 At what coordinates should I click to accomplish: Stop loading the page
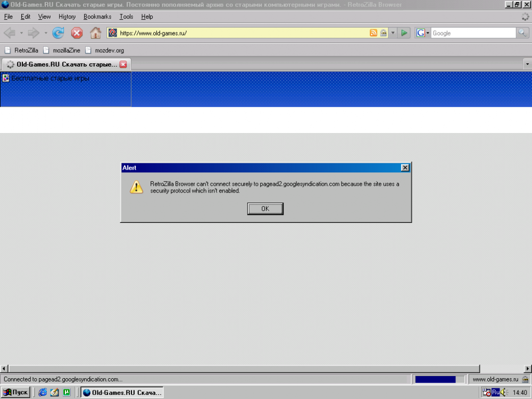pos(77,33)
